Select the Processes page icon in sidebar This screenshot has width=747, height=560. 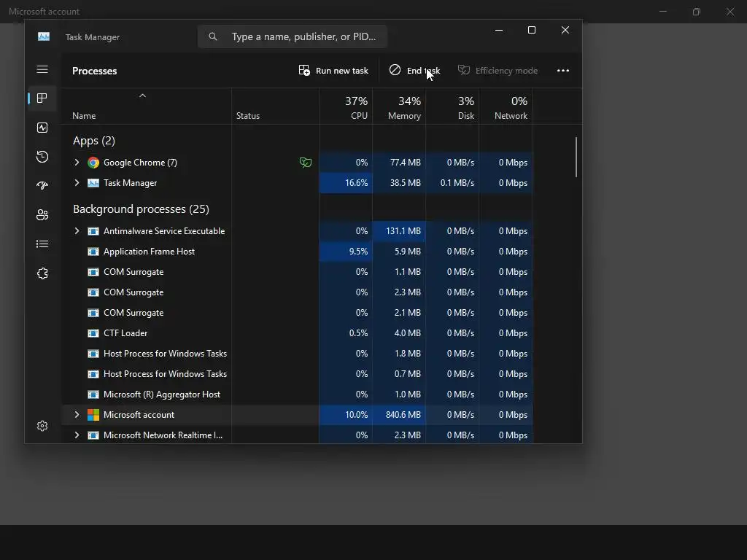click(x=42, y=98)
